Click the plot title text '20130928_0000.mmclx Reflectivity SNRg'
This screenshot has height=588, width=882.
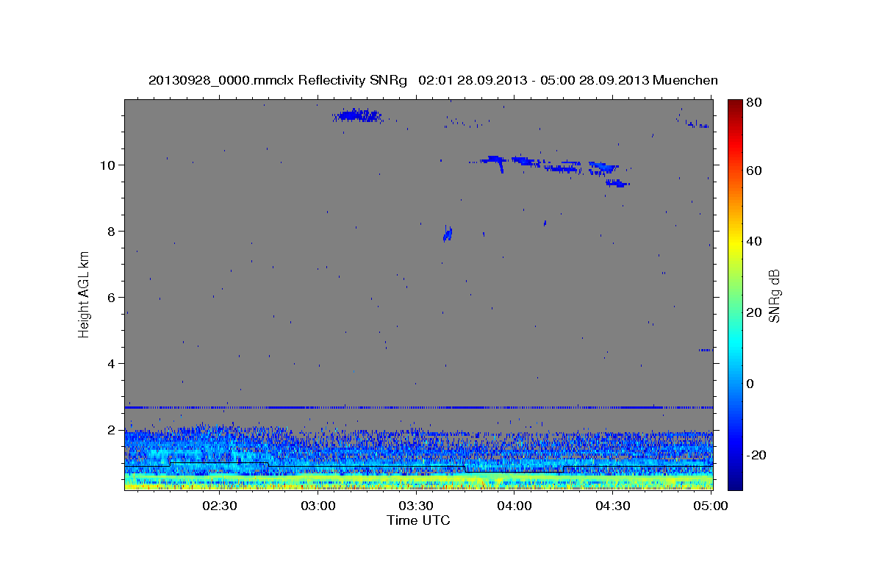point(278,80)
